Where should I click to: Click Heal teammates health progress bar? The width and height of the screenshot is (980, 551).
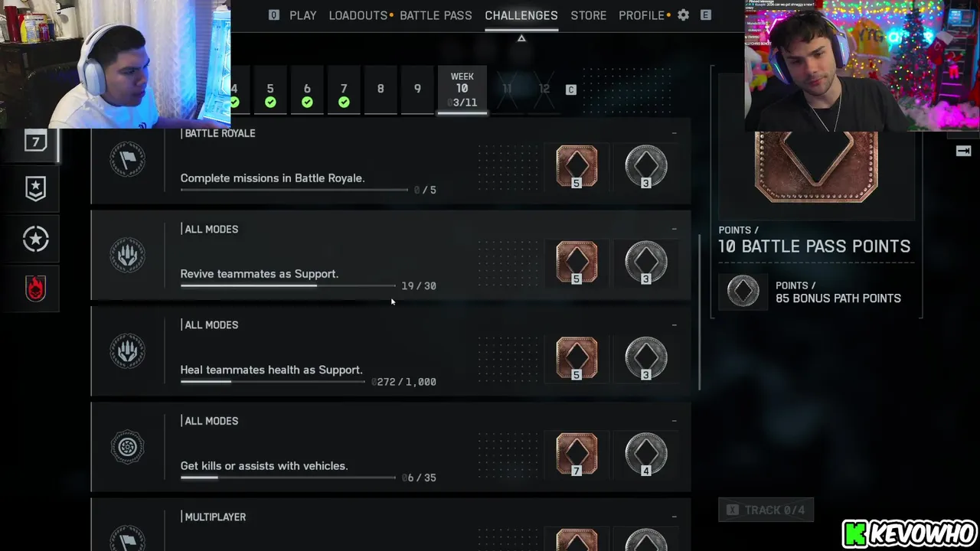pyautogui.click(x=273, y=381)
